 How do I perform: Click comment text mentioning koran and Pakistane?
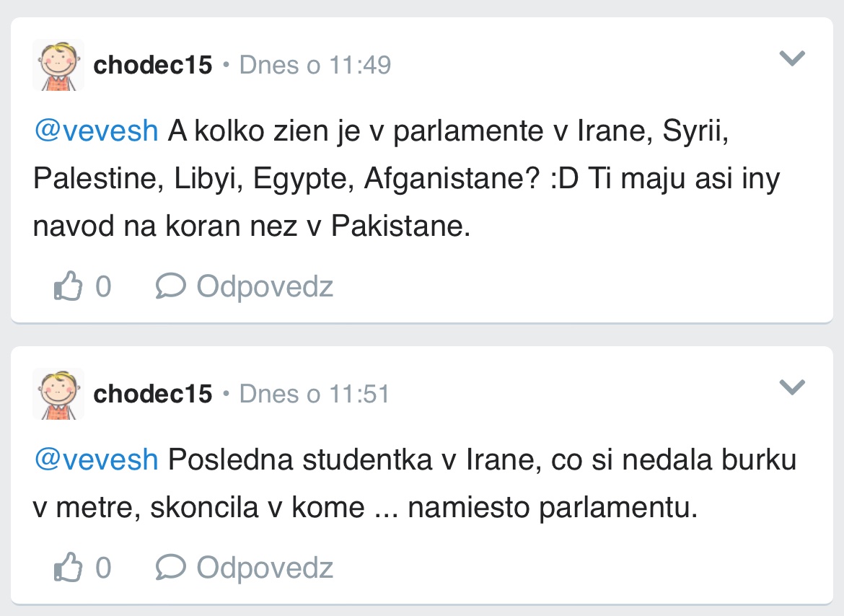click(x=404, y=179)
